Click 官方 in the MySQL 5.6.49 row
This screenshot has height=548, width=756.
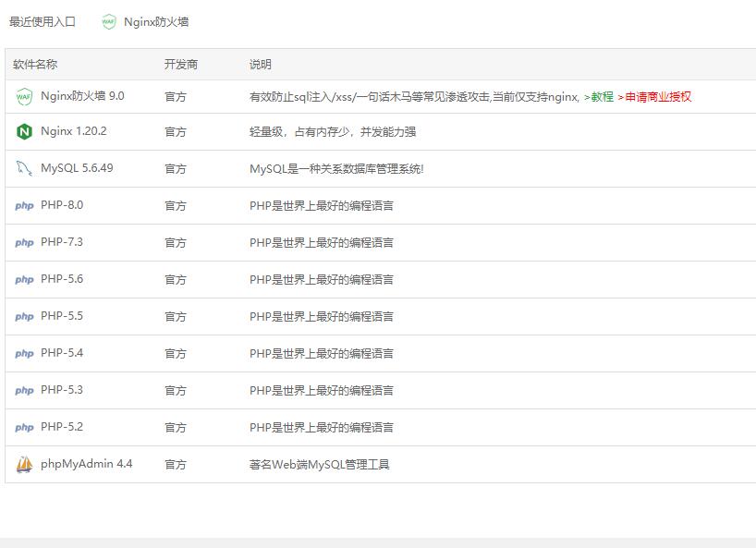(x=176, y=169)
